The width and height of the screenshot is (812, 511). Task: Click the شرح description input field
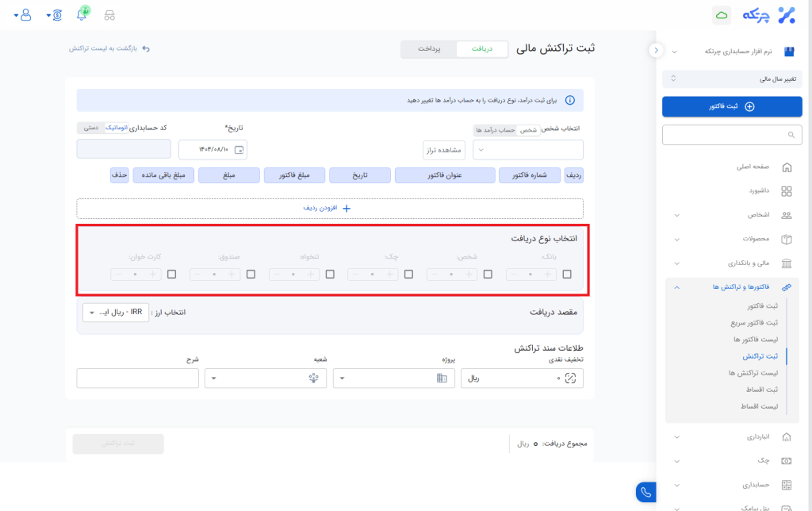(x=137, y=378)
